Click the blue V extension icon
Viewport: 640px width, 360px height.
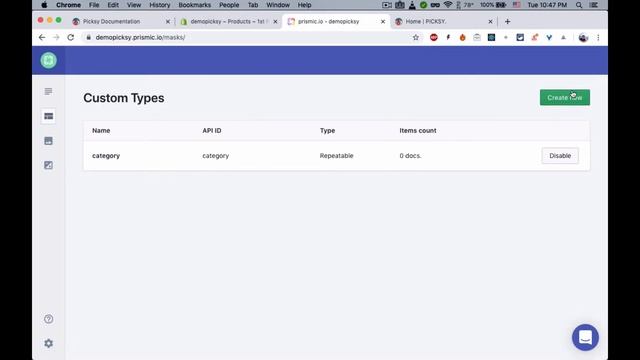(549, 38)
